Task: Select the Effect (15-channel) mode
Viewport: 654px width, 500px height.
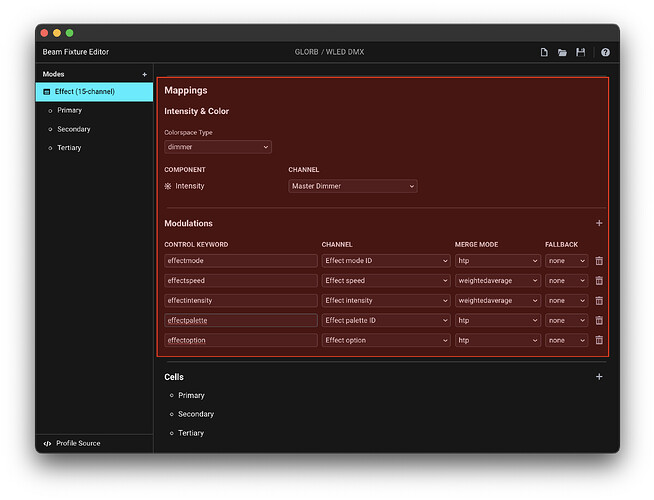Action: 94,92
